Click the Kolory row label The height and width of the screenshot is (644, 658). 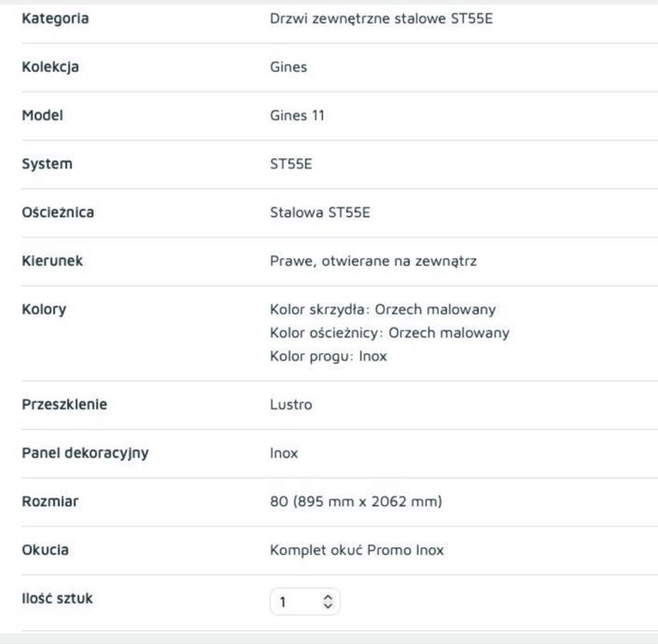44,310
